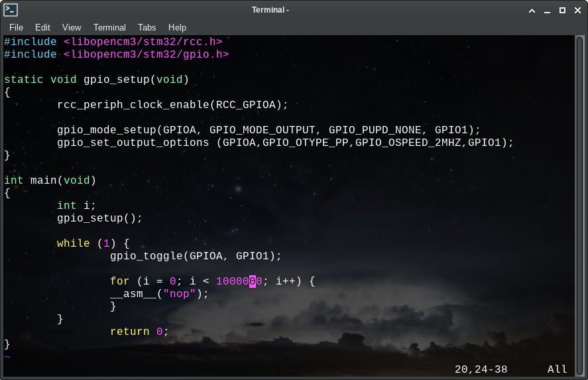Click the terminal icon in the title bar
Image resolution: width=588 pixels, height=380 pixels.
[11, 10]
